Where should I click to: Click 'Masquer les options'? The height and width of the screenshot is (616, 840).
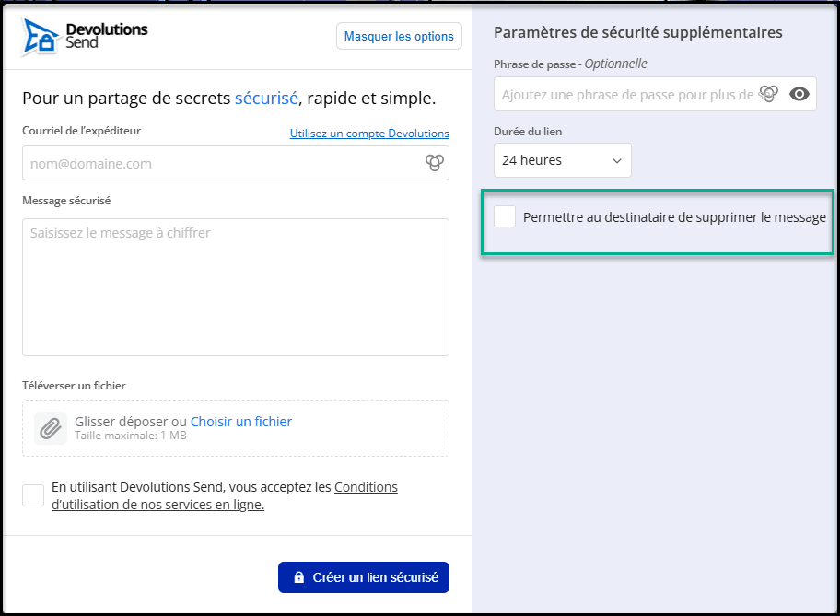click(x=399, y=36)
